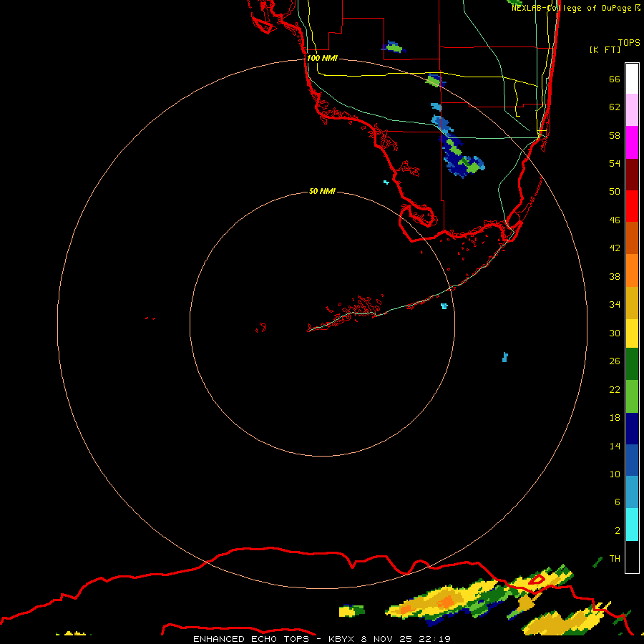Click the bright yellow legend swatch
The image size is (644, 644).
pos(632,333)
